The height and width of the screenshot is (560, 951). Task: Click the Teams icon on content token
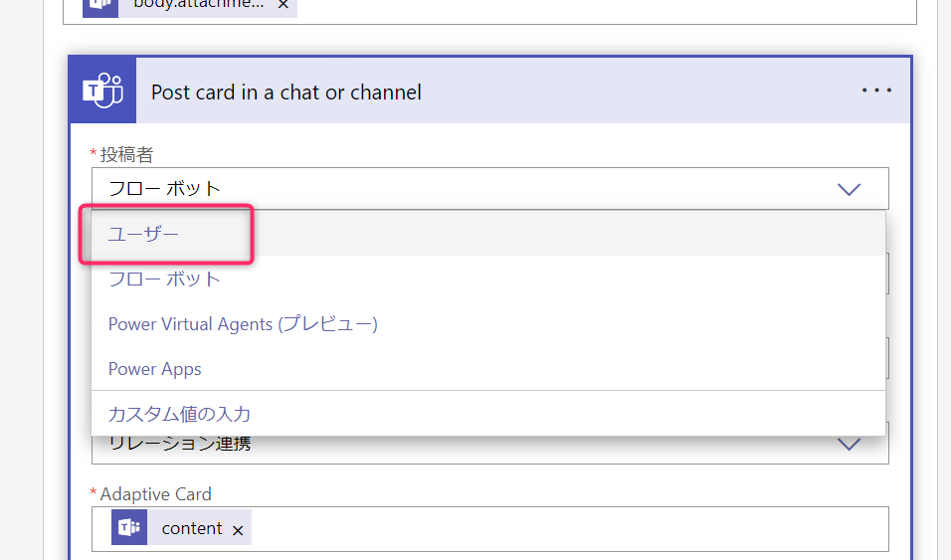[x=129, y=527]
